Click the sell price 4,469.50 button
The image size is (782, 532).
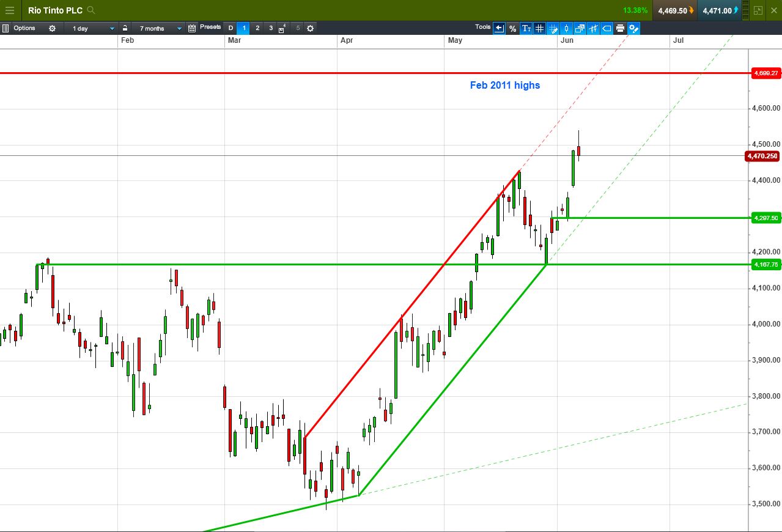(675, 10)
